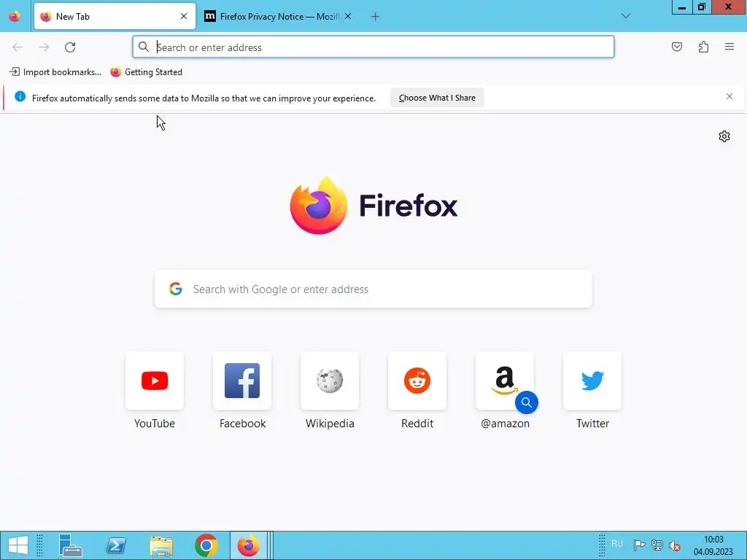Open File Explorer from the taskbar
Viewport: 747px width, 560px height.
click(x=161, y=545)
